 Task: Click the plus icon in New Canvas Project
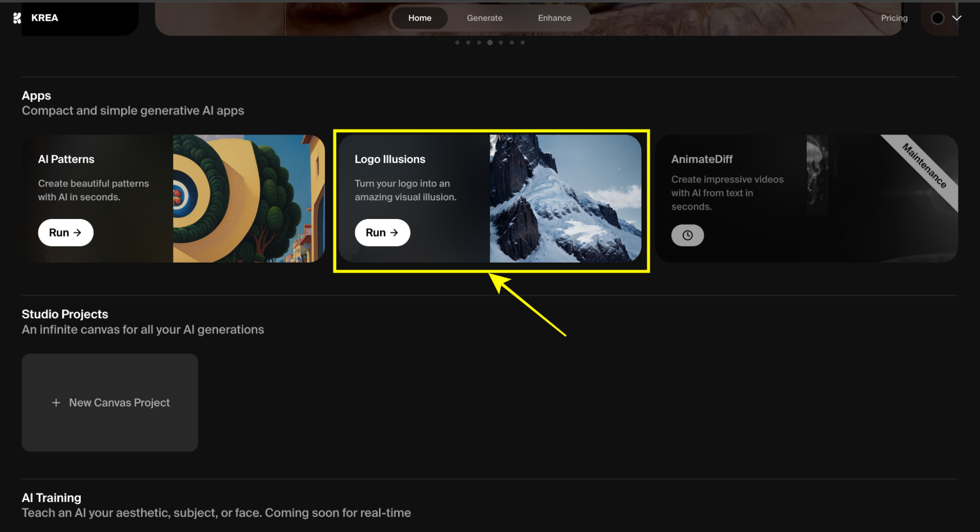click(56, 403)
